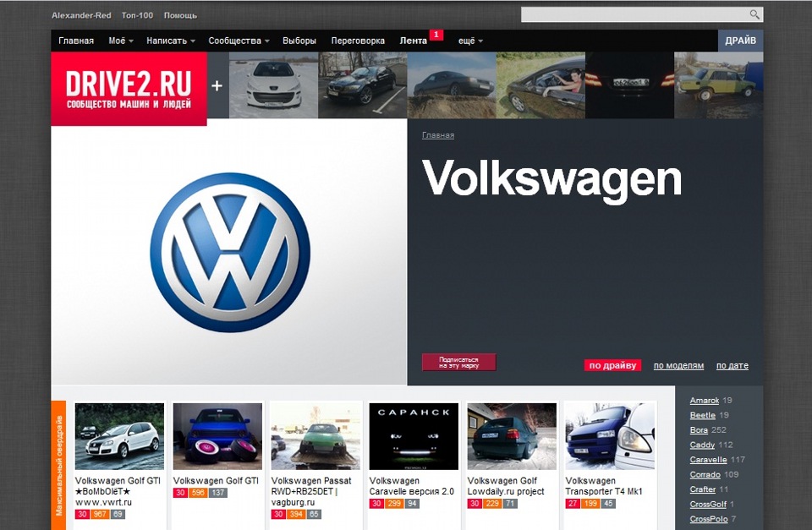Image resolution: width=812 pixels, height=530 pixels.
Task: Open the Amarok model link
Action: tap(705, 400)
